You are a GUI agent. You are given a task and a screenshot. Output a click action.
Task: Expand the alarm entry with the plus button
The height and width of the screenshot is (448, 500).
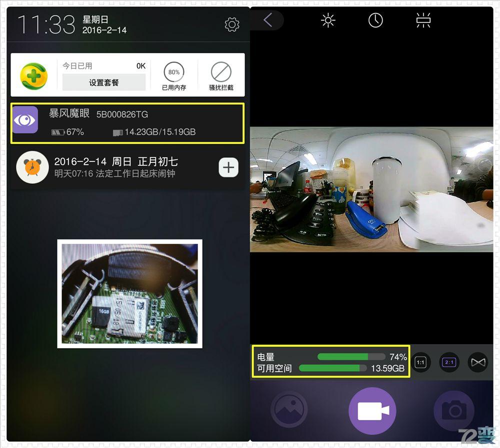click(228, 168)
